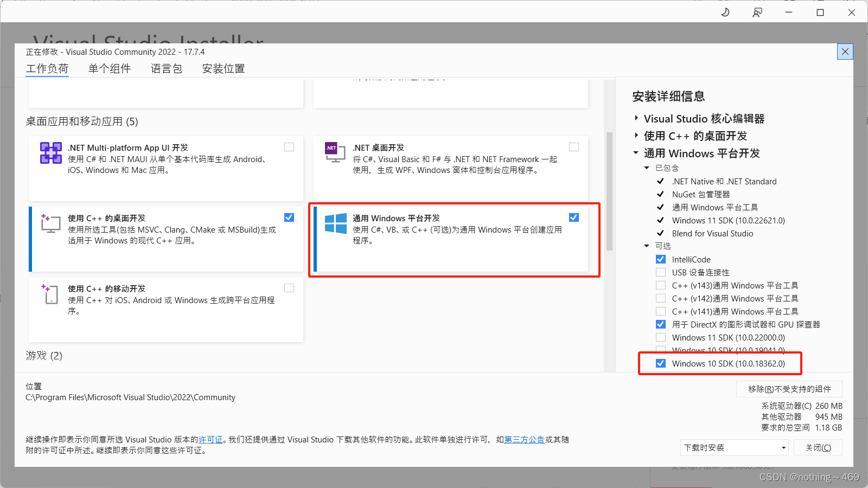
Task: Switch to the 单个组件 tab
Action: click(109, 68)
